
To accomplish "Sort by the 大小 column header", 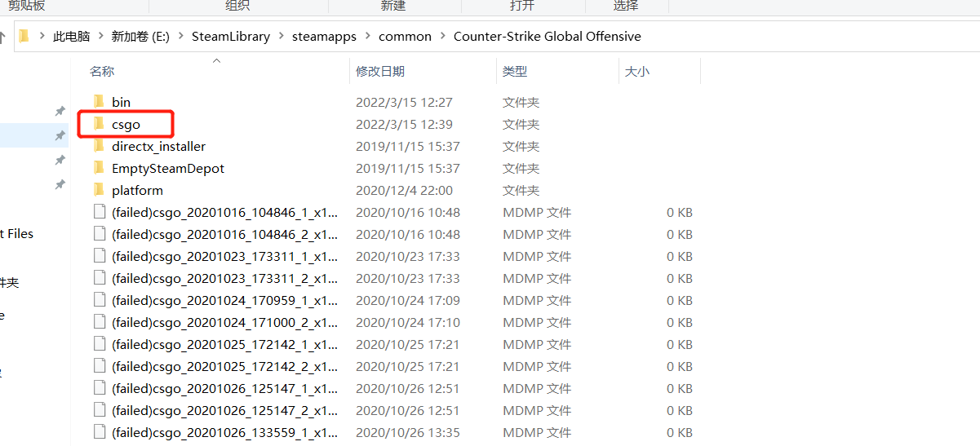I will [636, 72].
